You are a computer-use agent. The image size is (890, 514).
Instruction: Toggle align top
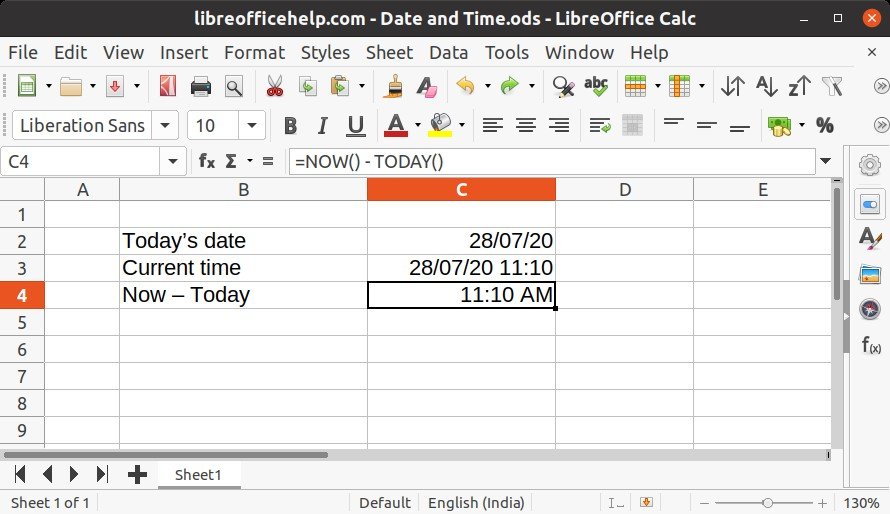tap(674, 123)
